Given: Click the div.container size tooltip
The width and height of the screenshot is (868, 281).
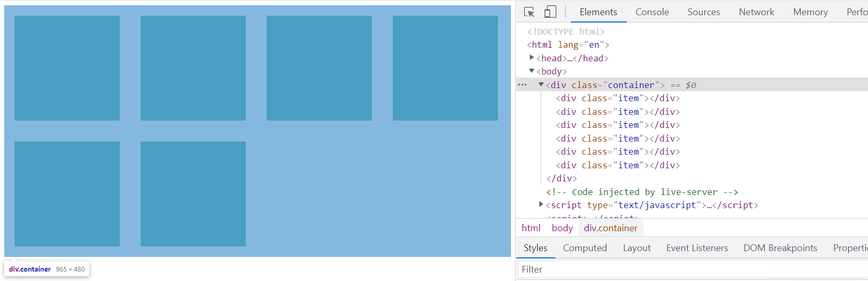Looking at the screenshot, I should [47, 269].
